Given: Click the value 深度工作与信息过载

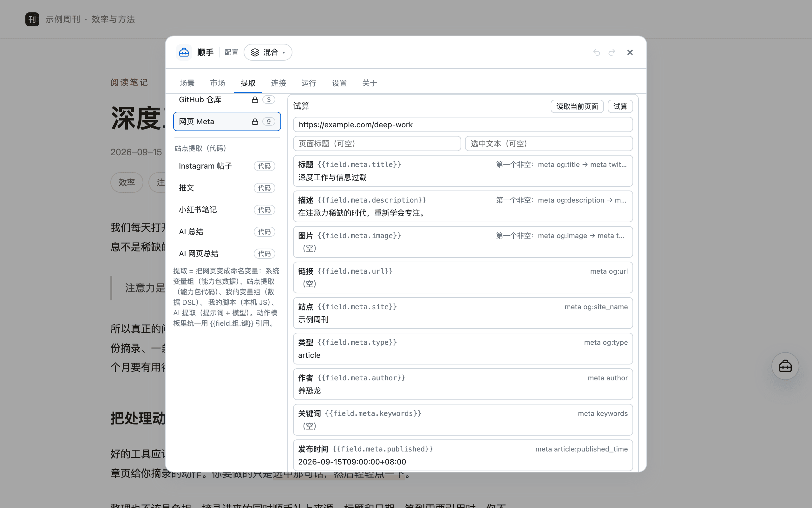Looking at the screenshot, I should click(x=332, y=177).
